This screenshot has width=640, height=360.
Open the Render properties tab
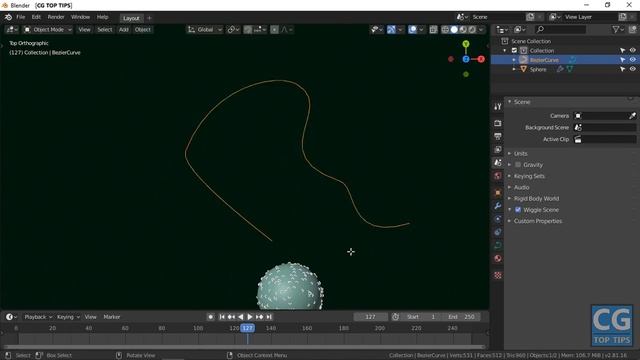pyautogui.click(x=498, y=123)
